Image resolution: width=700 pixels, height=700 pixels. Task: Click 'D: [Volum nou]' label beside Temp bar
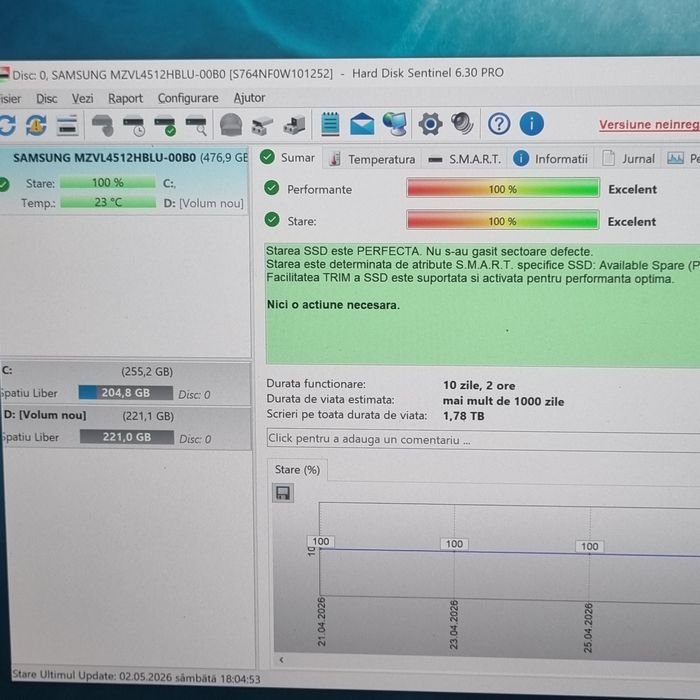click(x=204, y=204)
